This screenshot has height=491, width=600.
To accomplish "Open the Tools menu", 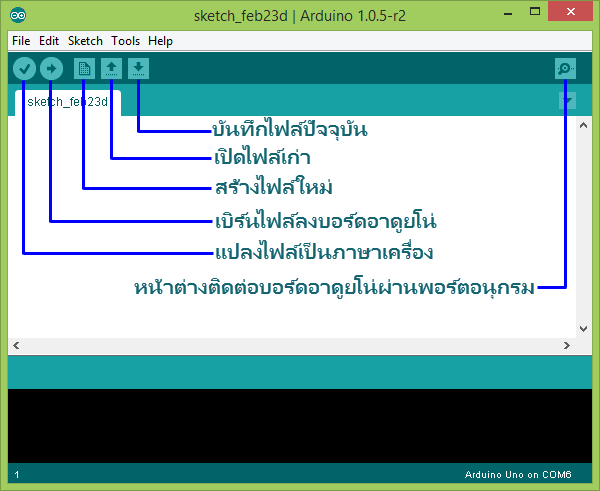I will (126, 41).
